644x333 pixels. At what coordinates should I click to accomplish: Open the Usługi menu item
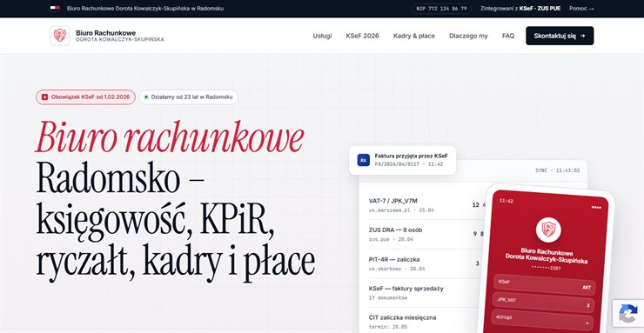[322, 36]
